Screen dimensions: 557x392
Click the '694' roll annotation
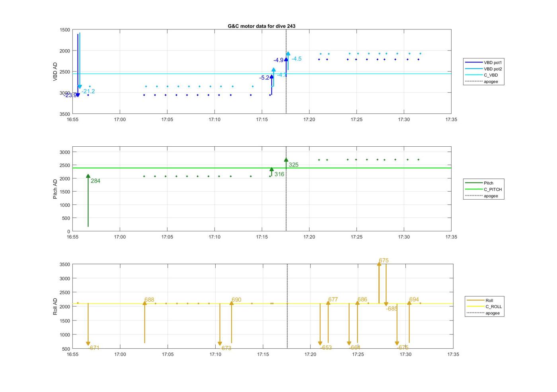[414, 299]
